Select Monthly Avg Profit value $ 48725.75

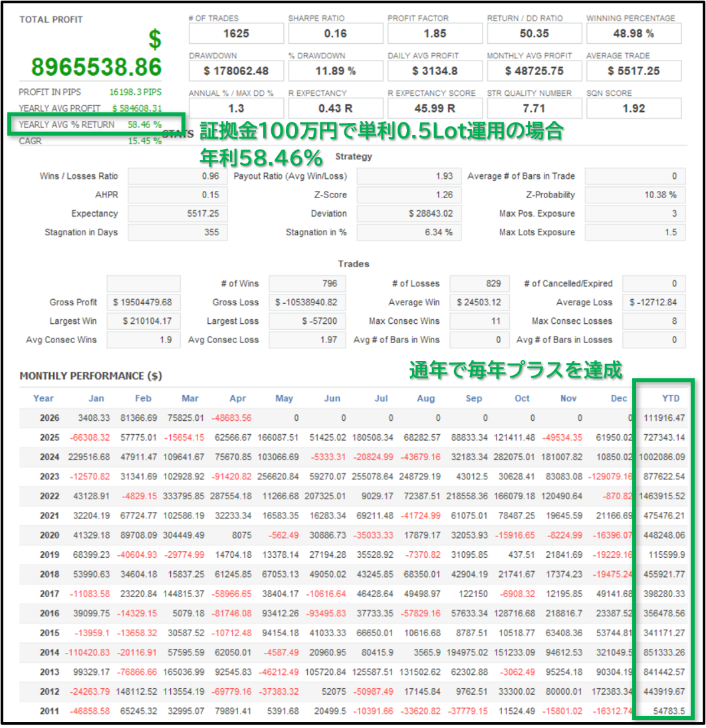click(x=534, y=71)
